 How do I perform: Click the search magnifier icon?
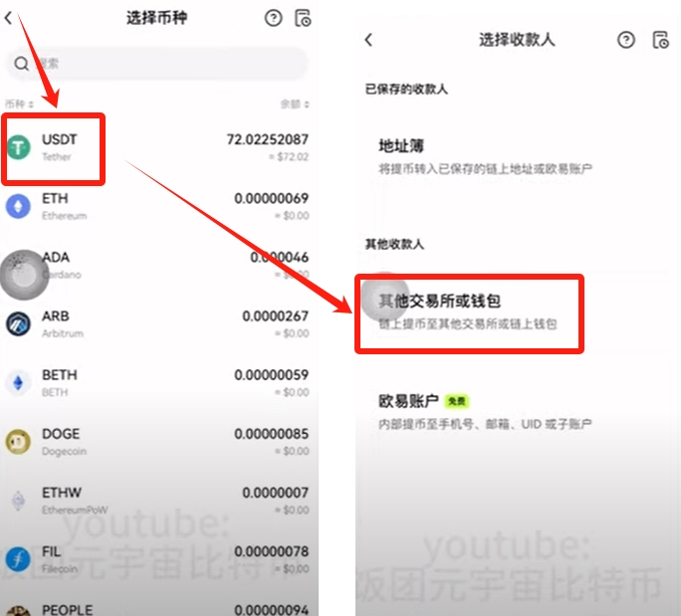(x=21, y=64)
